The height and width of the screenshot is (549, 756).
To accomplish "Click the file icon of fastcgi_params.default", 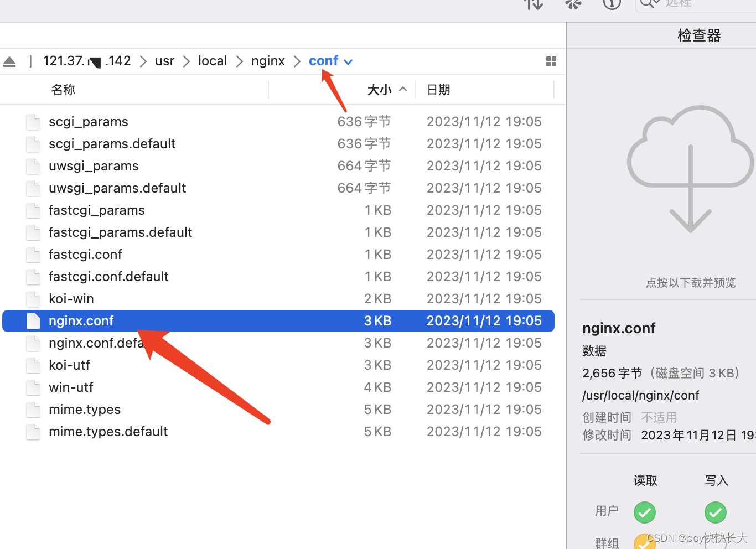I will (33, 232).
